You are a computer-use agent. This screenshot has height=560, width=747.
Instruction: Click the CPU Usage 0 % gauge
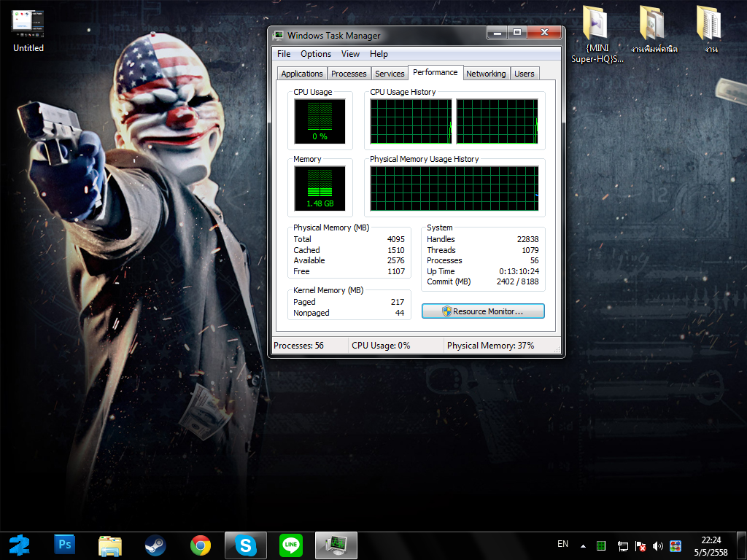(320, 122)
